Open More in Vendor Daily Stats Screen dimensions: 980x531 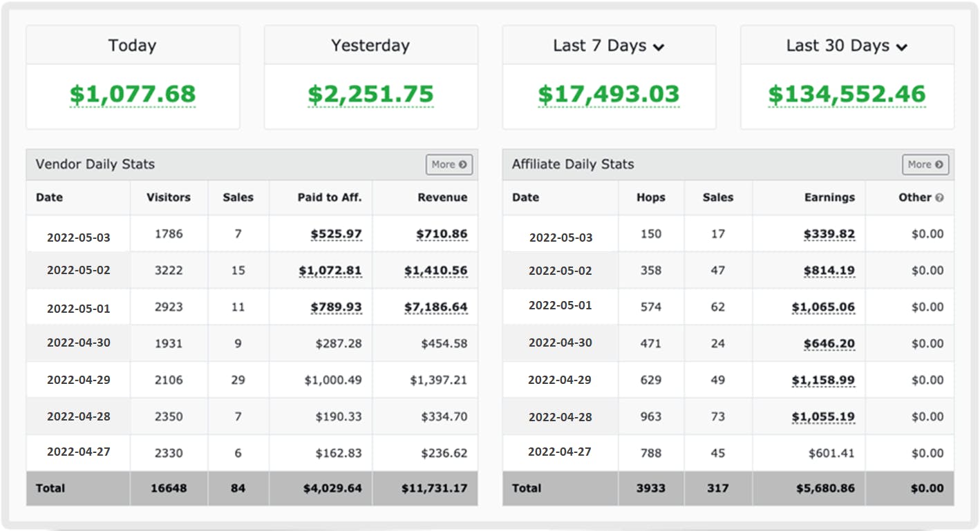(x=449, y=164)
